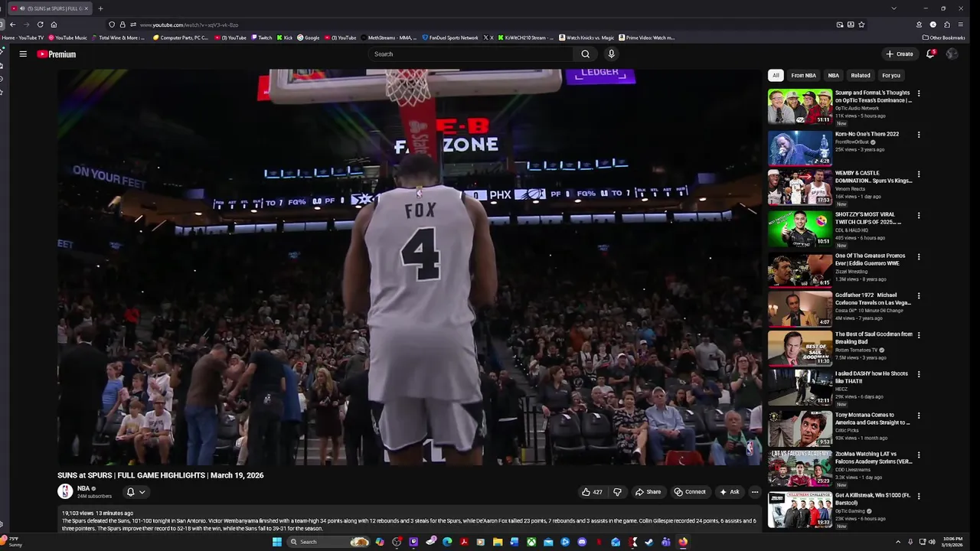
Task: Bookmark this page with star icon
Action: (861, 24)
